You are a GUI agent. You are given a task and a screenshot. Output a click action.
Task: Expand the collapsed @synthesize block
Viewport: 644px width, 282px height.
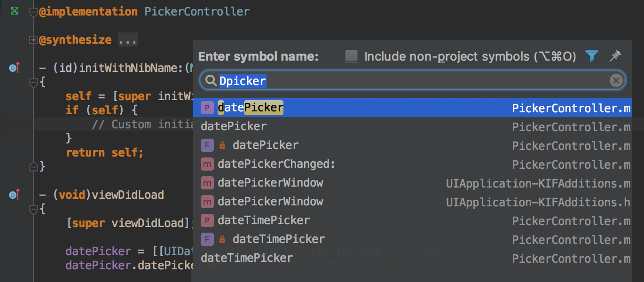tap(33, 40)
